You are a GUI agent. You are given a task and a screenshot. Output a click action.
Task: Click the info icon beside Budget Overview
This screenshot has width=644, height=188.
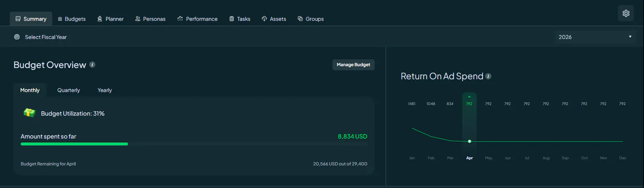(x=92, y=65)
